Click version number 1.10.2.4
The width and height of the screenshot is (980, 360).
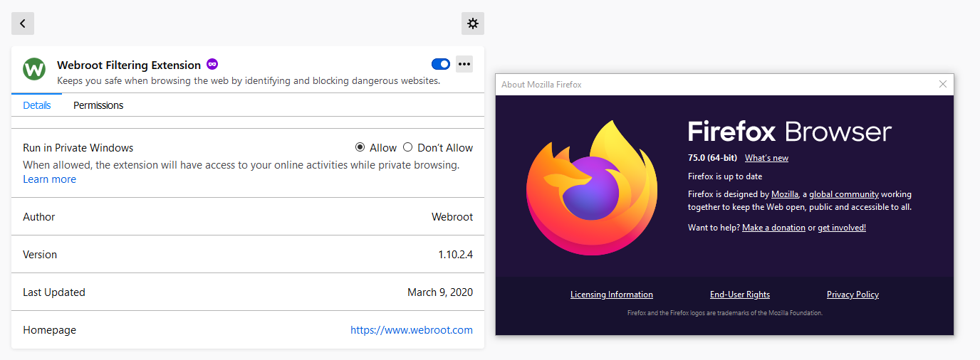456,255
